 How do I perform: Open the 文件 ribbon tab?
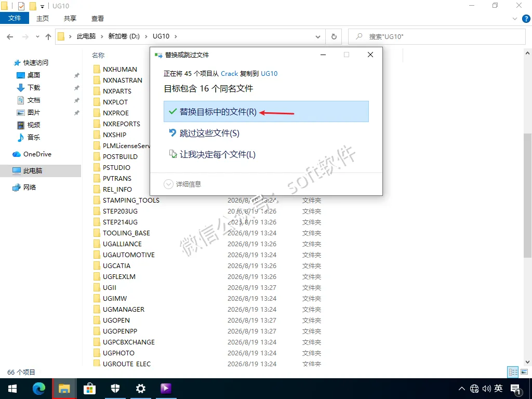(x=15, y=18)
